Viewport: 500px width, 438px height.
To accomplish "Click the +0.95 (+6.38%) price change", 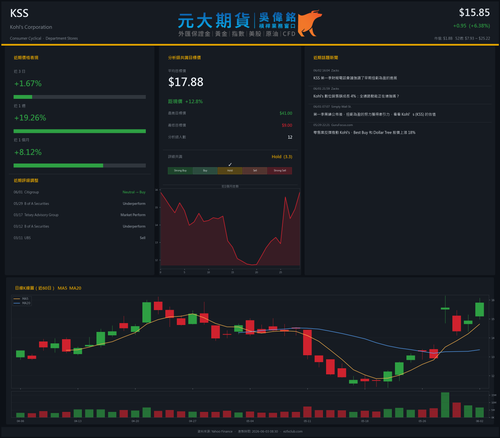I will coord(471,26).
